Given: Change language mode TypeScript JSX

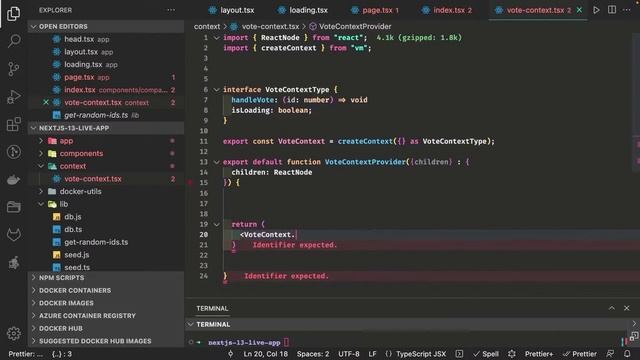Looking at the screenshot, I should coord(421,354).
